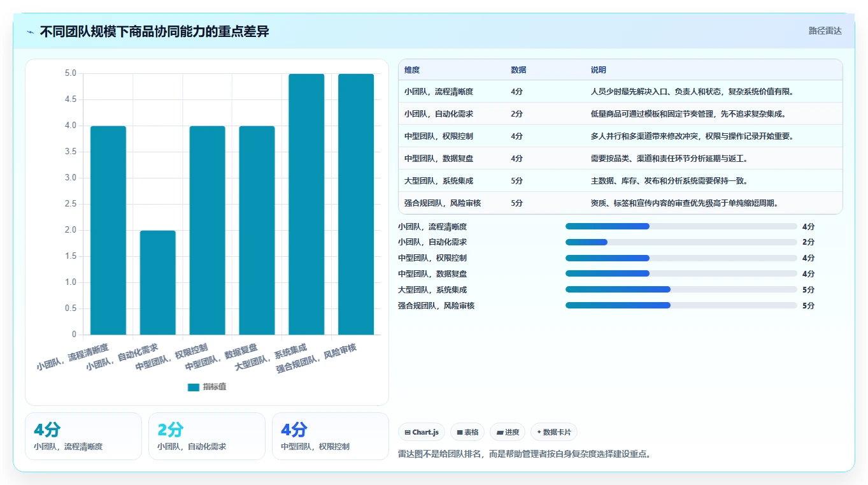The width and height of the screenshot is (868, 485).
Task: Select the 进度 chip
Action: [507, 432]
